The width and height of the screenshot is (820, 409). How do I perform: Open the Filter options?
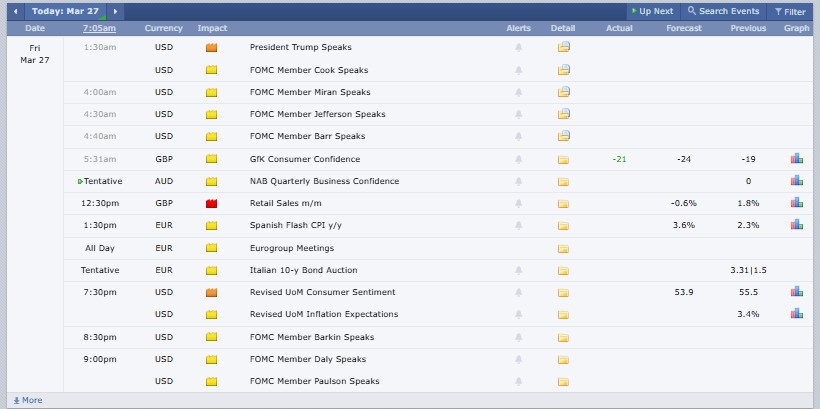click(x=790, y=12)
